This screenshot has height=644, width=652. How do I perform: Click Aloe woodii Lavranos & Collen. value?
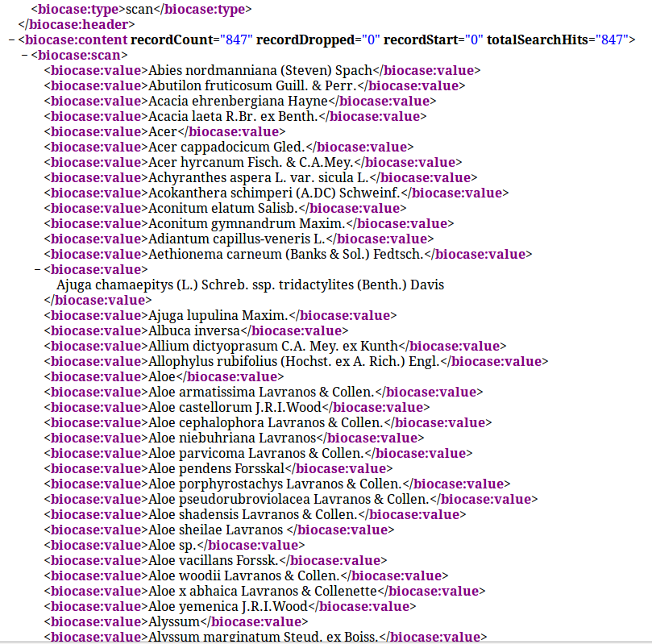(x=246, y=576)
